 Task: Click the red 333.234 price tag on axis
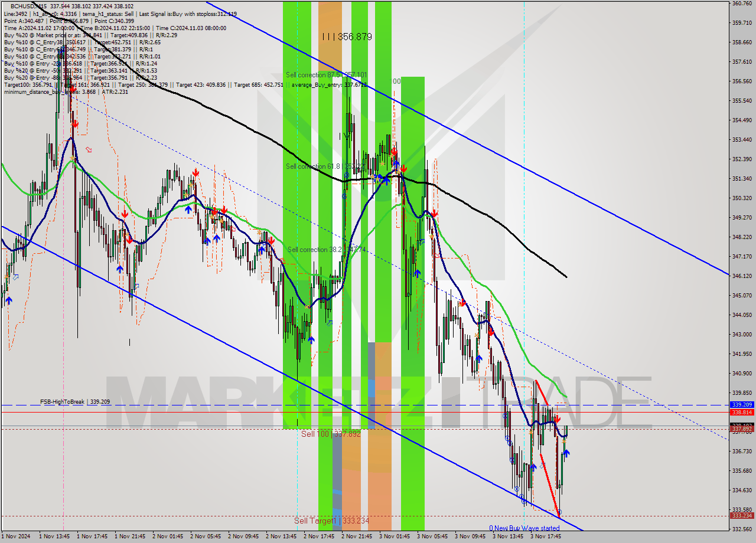pyautogui.click(x=742, y=515)
